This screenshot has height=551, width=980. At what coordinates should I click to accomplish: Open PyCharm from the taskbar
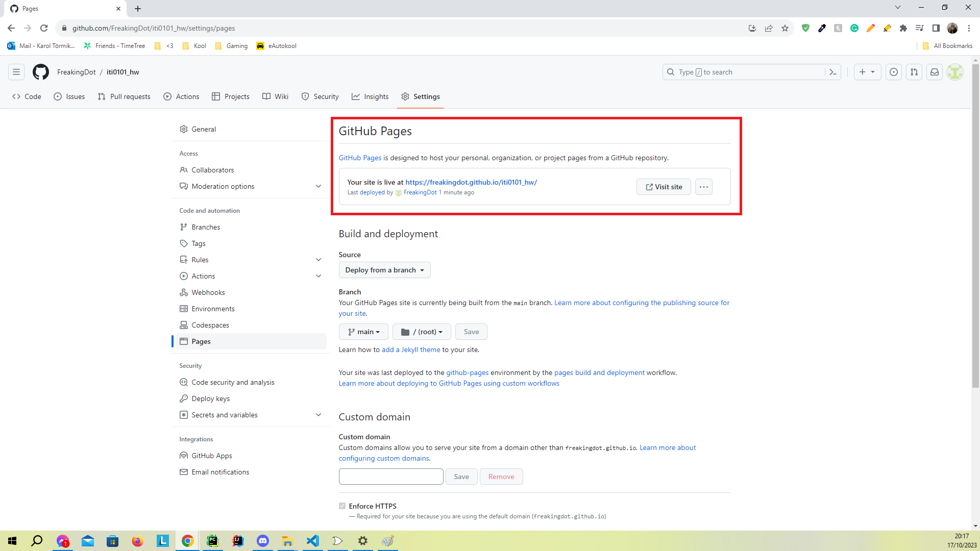tap(213, 541)
